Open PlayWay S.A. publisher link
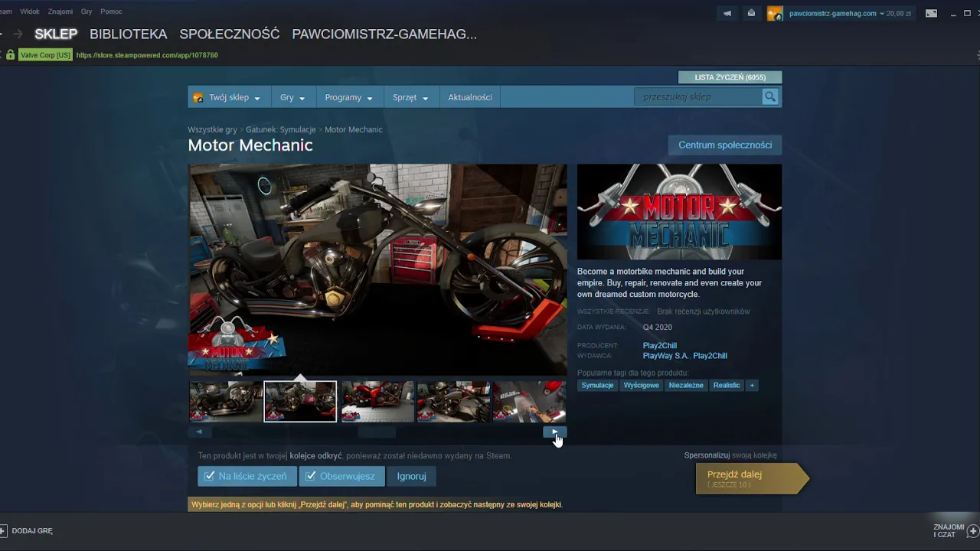This screenshot has height=551, width=980. click(665, 356)
